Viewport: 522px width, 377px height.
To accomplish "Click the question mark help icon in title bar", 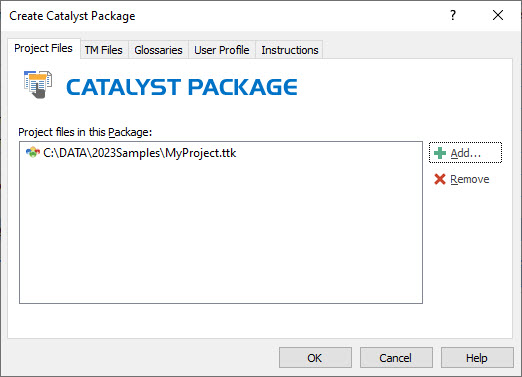I will (453, 15).
